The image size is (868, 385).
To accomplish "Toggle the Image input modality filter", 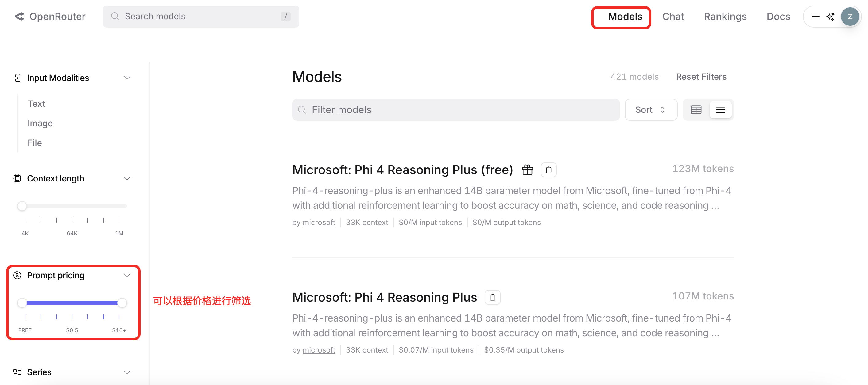I will click(x=40, y=123).
